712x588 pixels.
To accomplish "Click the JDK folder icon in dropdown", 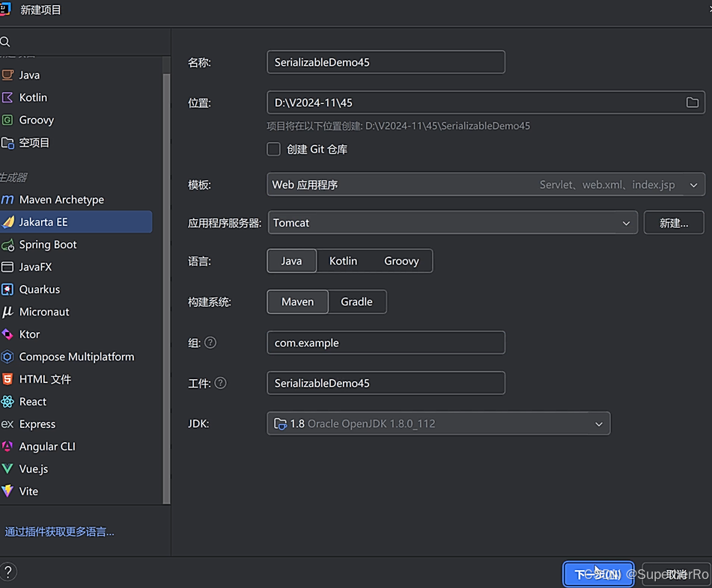I will pos(280,423).
